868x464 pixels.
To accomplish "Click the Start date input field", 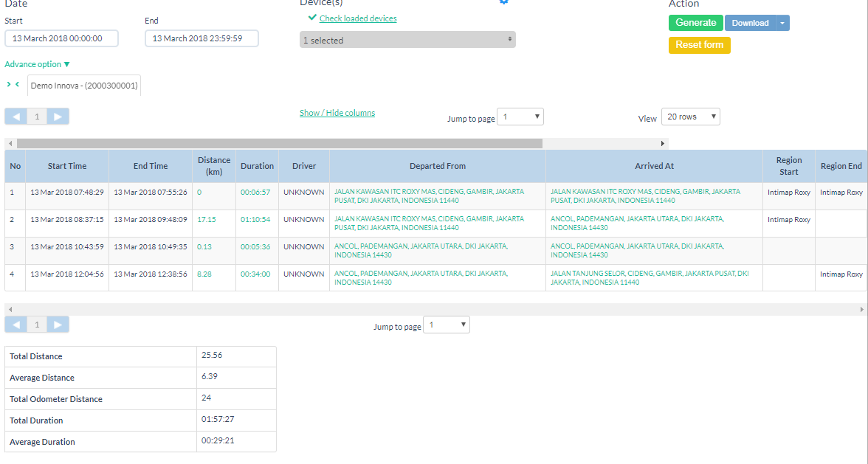I will 61,38.
